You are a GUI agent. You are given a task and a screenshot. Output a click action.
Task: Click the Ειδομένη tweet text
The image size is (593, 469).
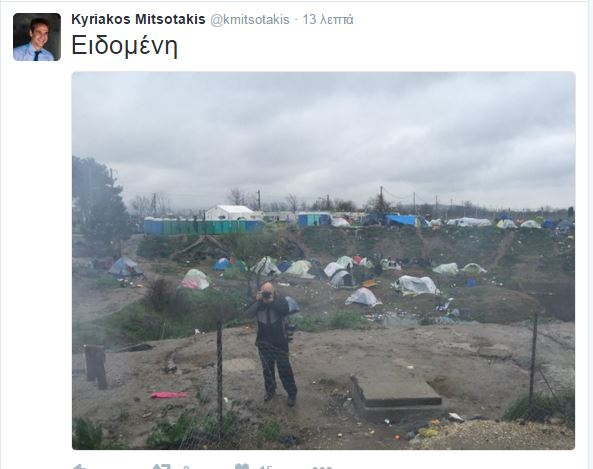coord(124,46)
